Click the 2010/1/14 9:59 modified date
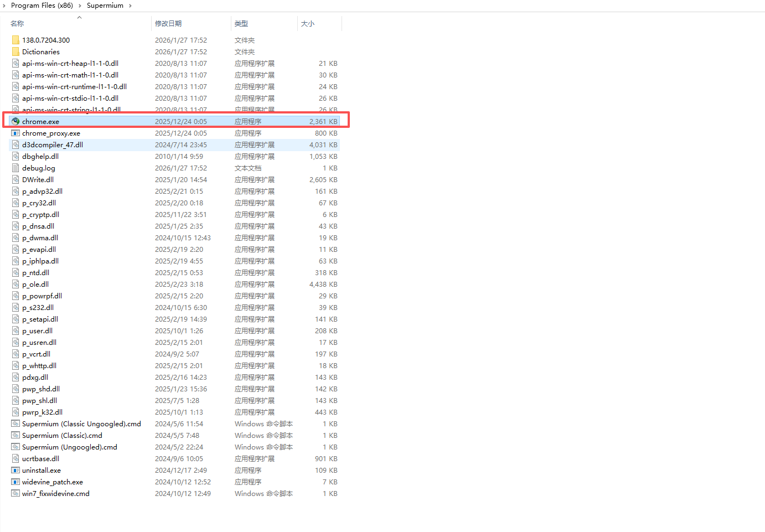The height and width of the screenshot is (532, 765). [179, 156]
